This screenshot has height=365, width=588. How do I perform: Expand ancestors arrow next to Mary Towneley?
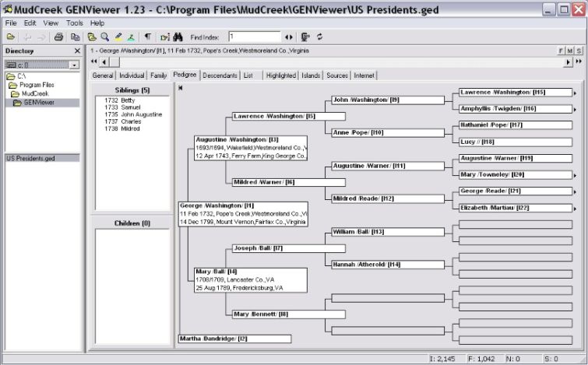point(576,175)
